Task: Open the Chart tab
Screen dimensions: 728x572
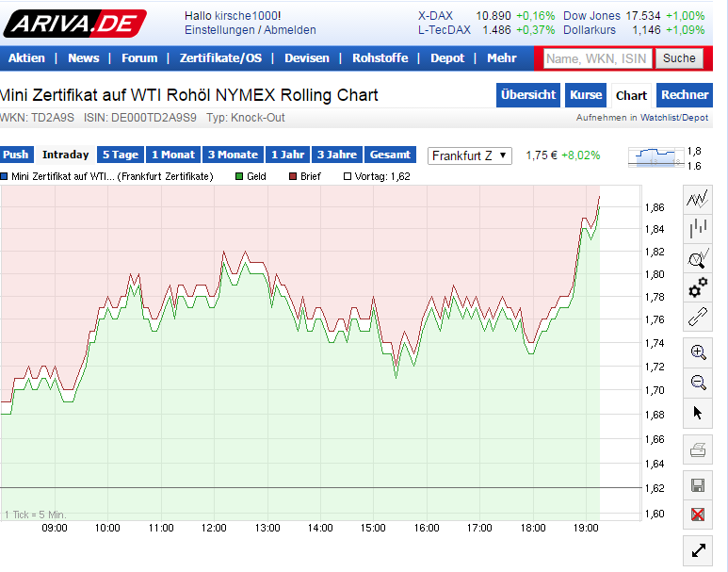Action: tap(631, 95)
